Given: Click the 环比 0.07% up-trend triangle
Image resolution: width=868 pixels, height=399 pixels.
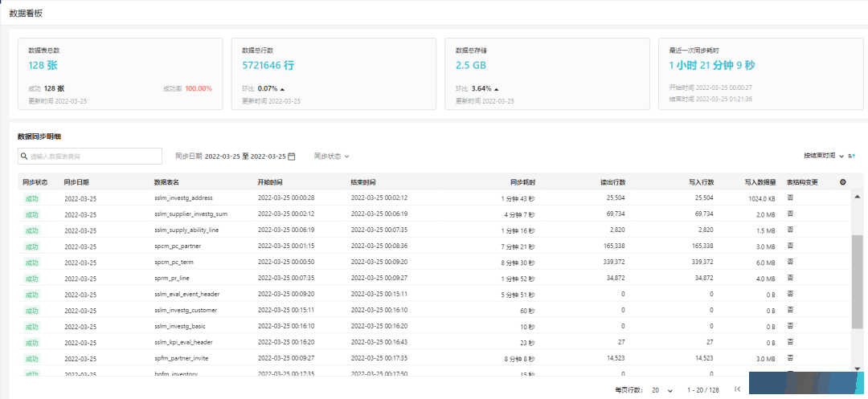Looking at the screenshot, I should pyautogui.click(x=282, y=89).
